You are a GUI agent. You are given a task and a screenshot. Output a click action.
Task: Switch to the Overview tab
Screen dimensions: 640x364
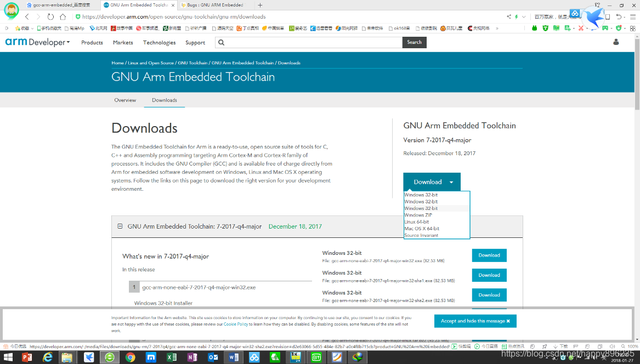125,100
